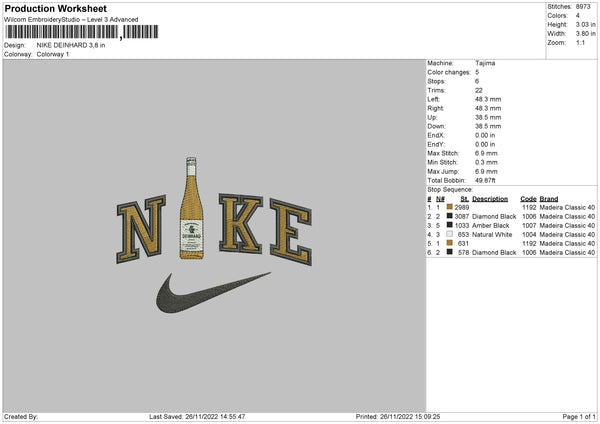Click the gold swatch in stop row 1

[x=450, y=207]
